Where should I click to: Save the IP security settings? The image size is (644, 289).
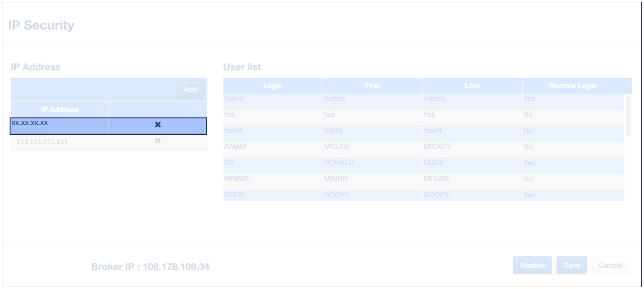(571, 265)
